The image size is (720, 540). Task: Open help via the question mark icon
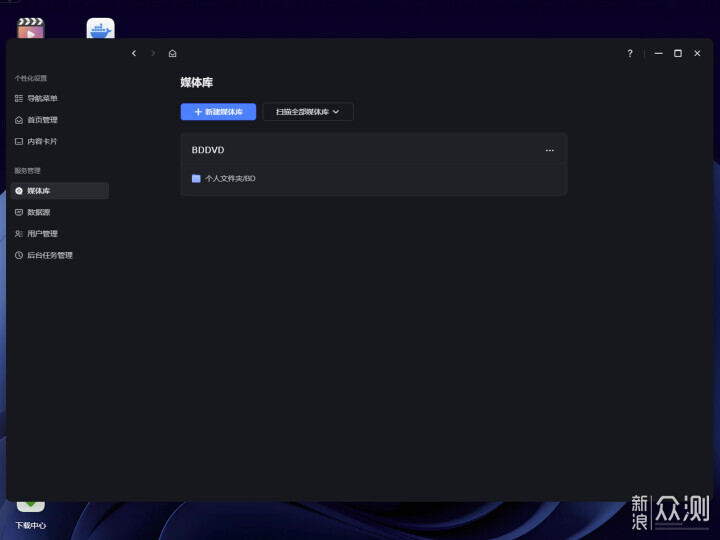click(630, 53)
